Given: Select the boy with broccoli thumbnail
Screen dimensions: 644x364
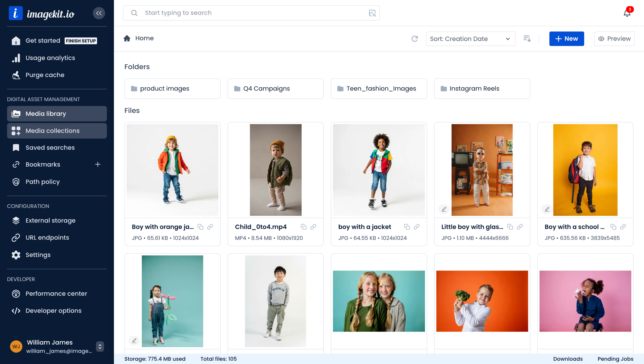Looking at the screenshot, I should [x=482, y=301].
